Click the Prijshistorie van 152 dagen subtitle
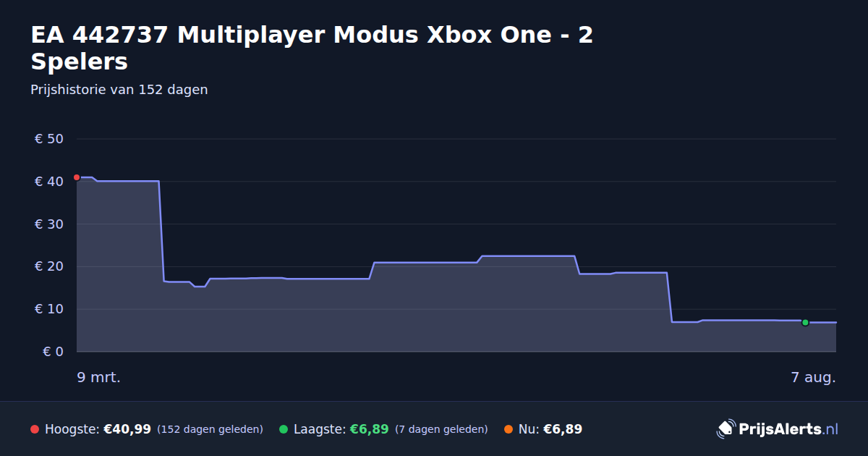 coord(119,90)
